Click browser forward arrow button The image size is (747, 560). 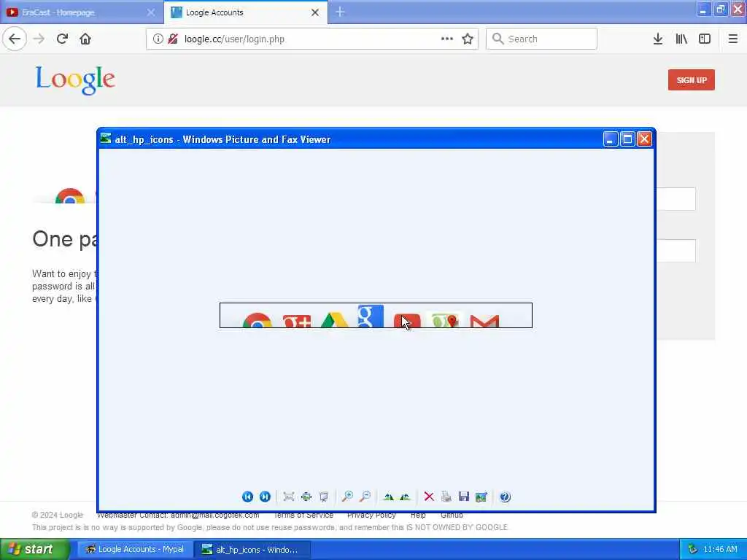pos(39,39)
